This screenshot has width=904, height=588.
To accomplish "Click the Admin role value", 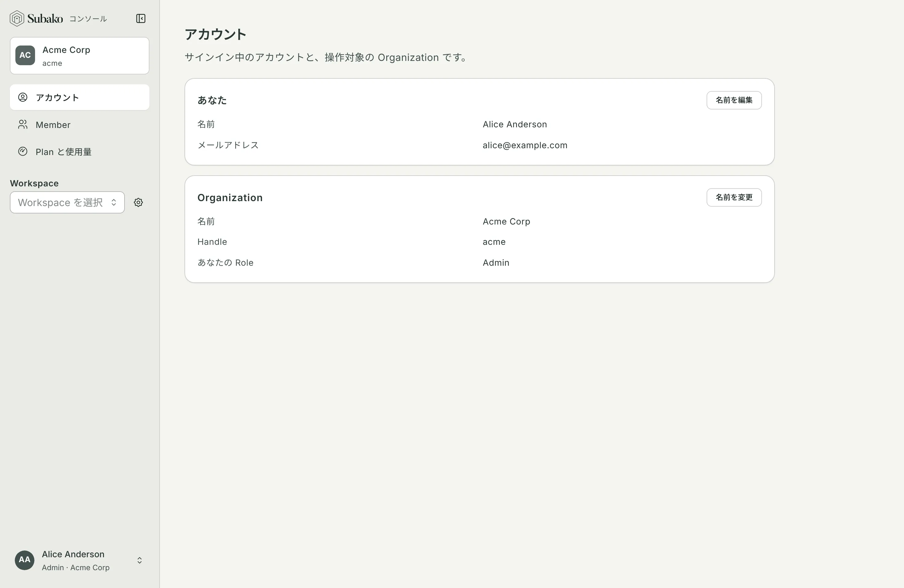I will point(496,262).
